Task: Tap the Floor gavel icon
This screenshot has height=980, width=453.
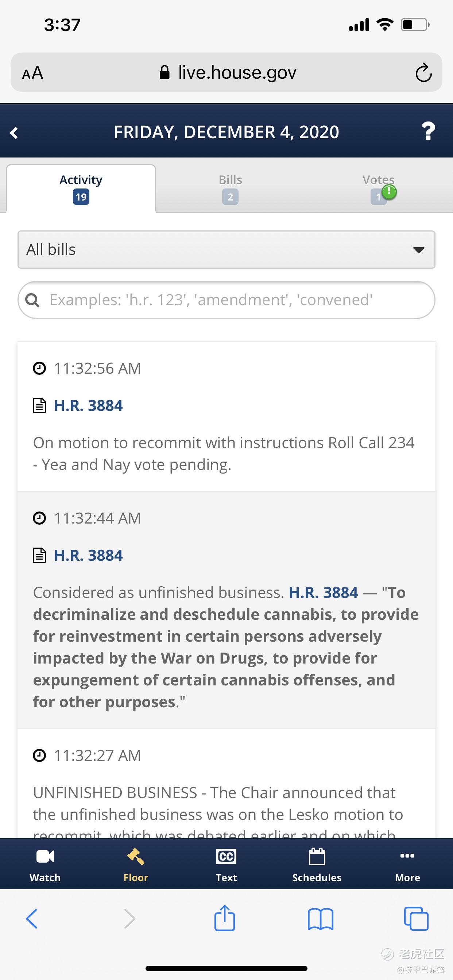Action: tap(136, 856)
